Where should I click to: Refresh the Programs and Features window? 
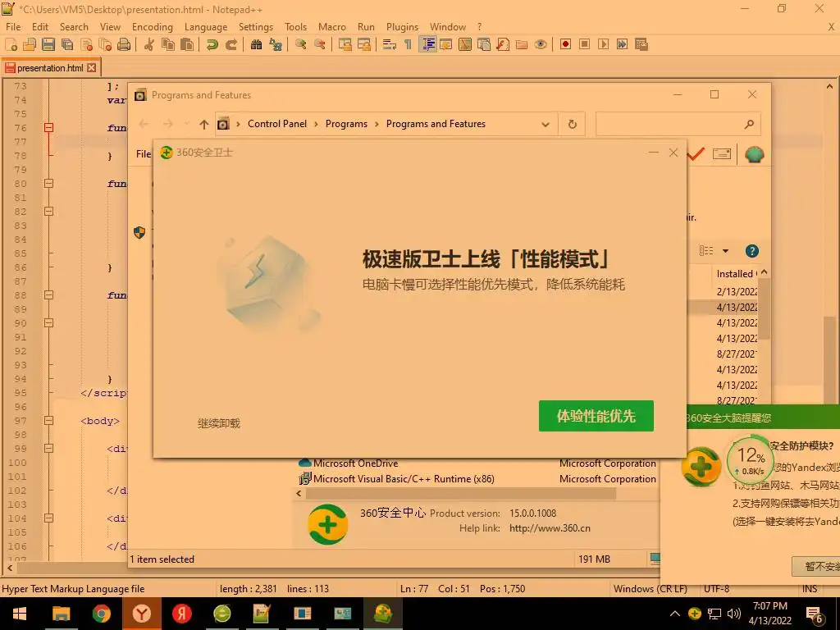point(572,125)
